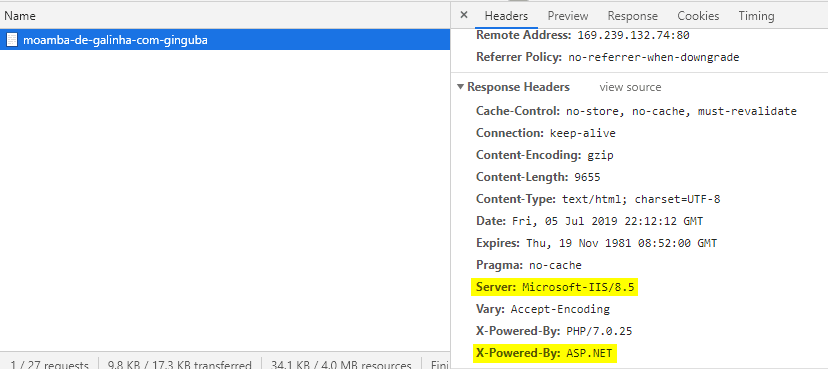Viewport: 828px width, 369px height.
Task: Open the Response tab
Action: tap(633, 16)
